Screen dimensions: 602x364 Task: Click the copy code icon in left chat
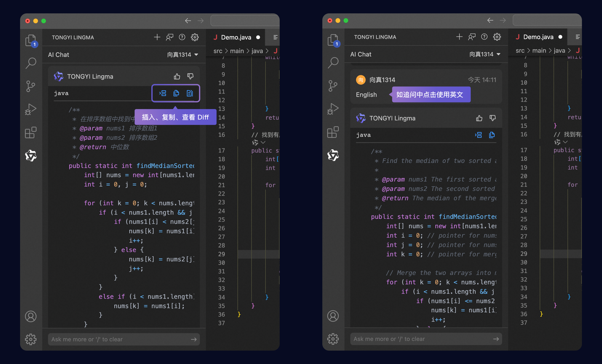pos(176,93)
